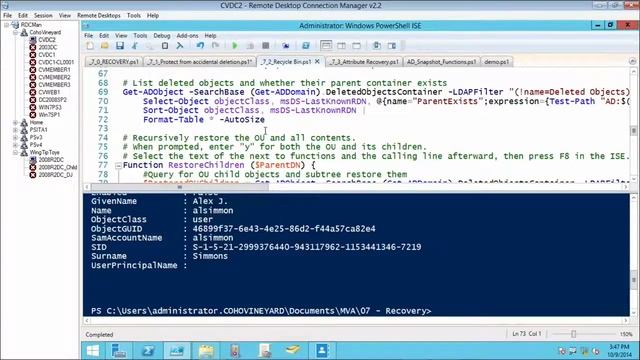The image size is (640, 360).
Task: Open the ISE File menu
Action: click(x=89, y=36)
